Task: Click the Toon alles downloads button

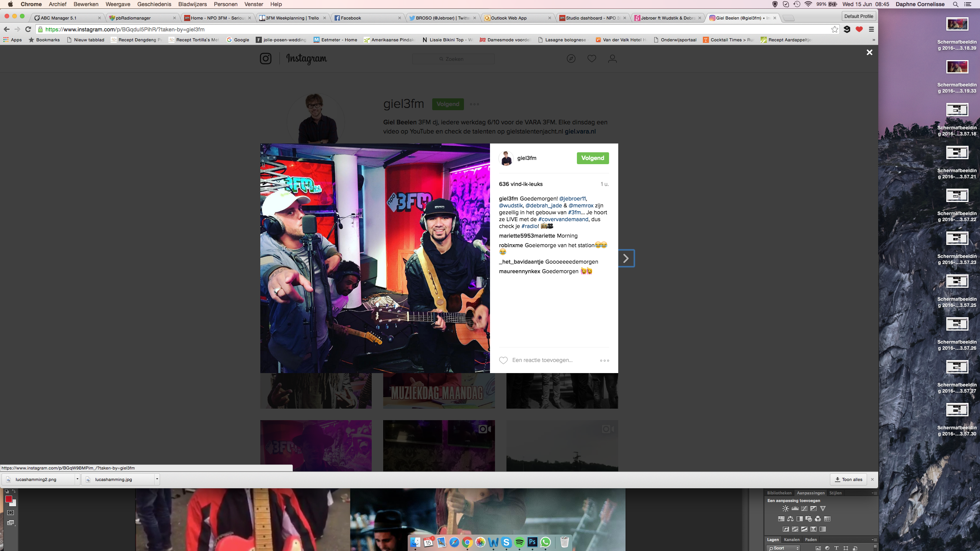Action: (x=849, y=479)
